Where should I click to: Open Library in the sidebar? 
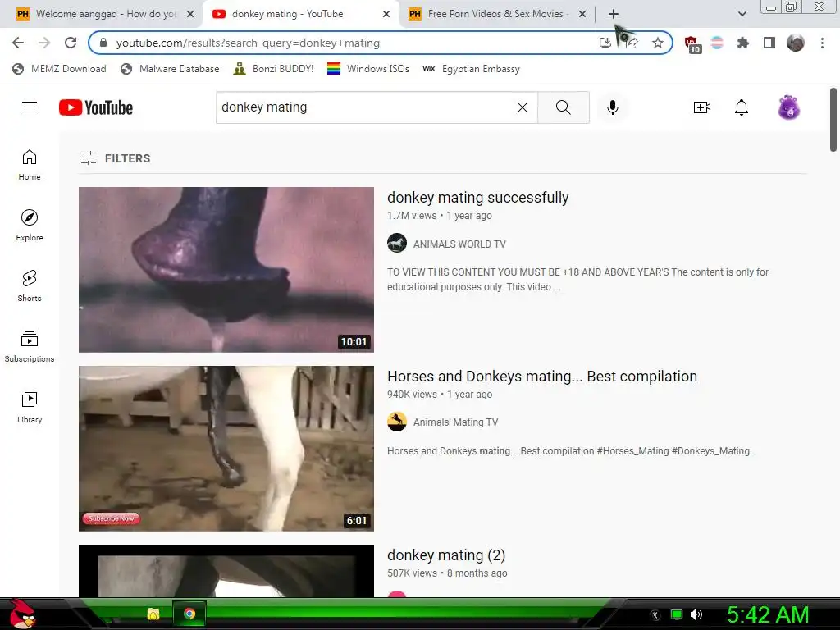pos(30,407)
